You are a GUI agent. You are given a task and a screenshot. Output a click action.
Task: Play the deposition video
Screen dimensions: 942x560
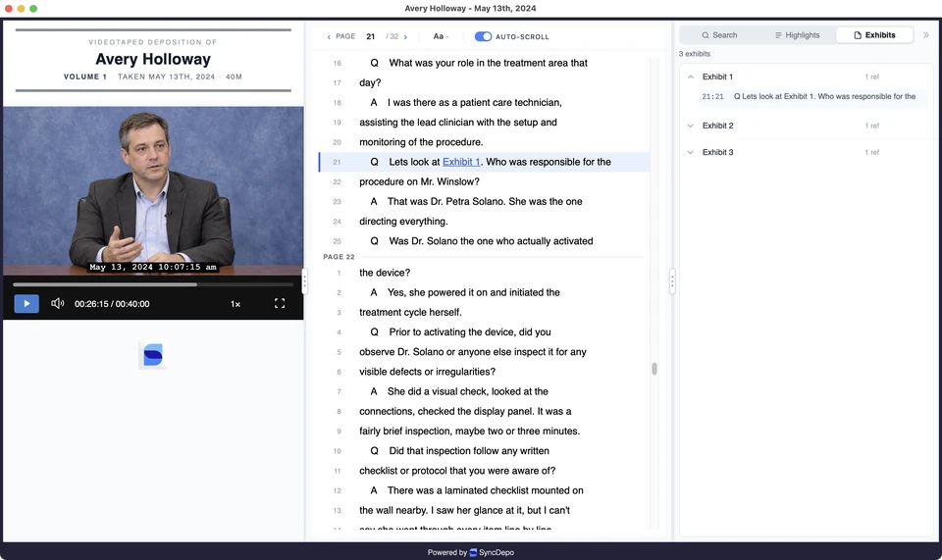(26, 304)
